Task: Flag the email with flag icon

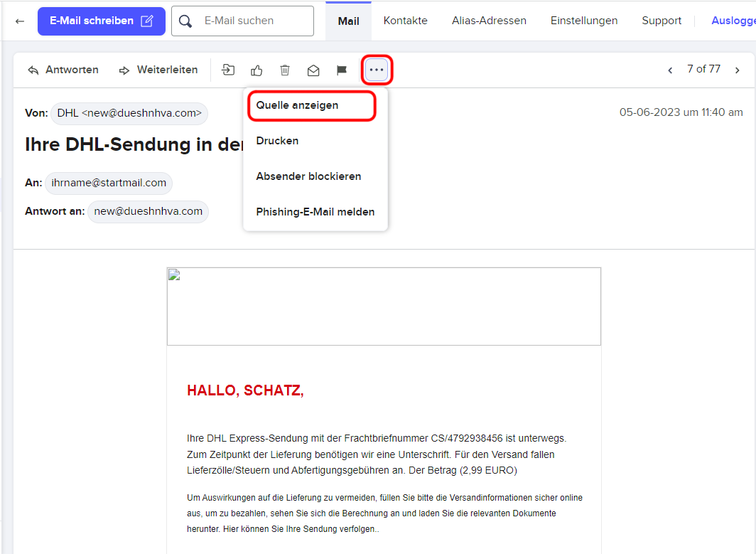Action: [341, 70]
